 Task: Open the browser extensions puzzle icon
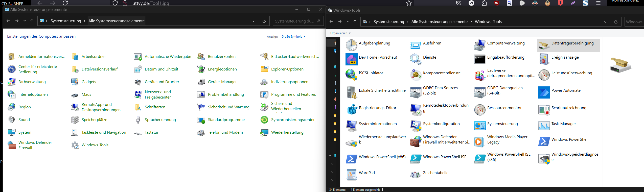[484, 3]
